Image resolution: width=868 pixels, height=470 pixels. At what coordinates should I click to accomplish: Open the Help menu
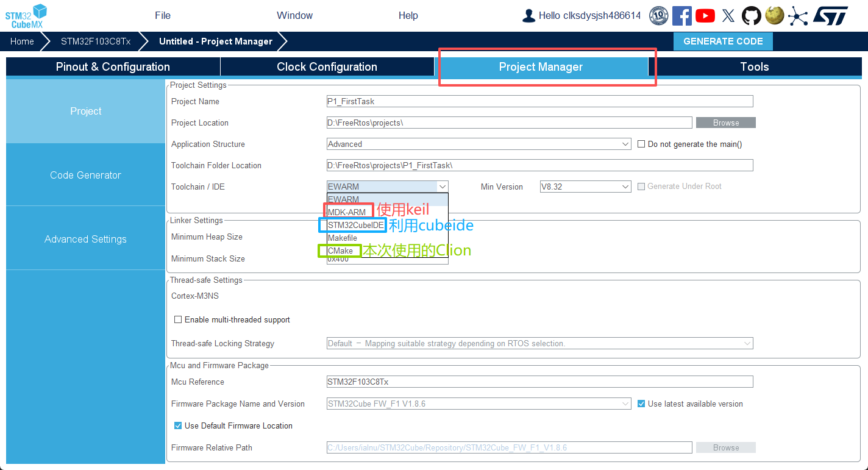(x=408, y=16)
